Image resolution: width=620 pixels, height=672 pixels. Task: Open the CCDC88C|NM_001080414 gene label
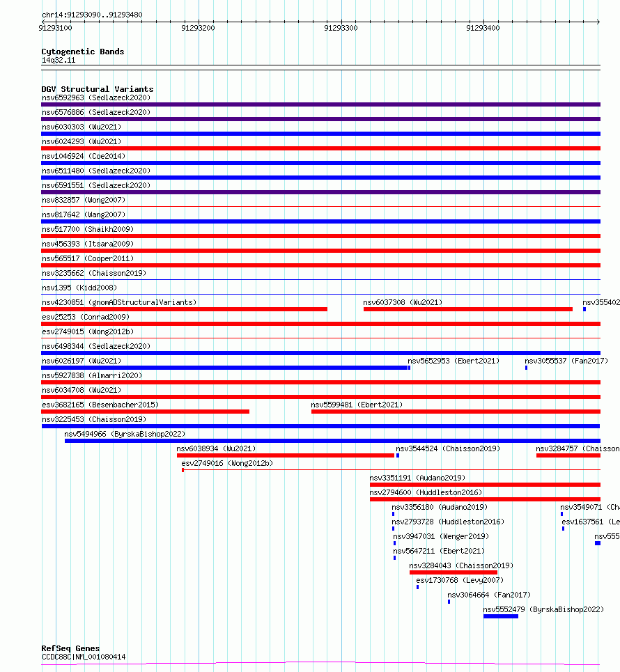tap(84, 657)
